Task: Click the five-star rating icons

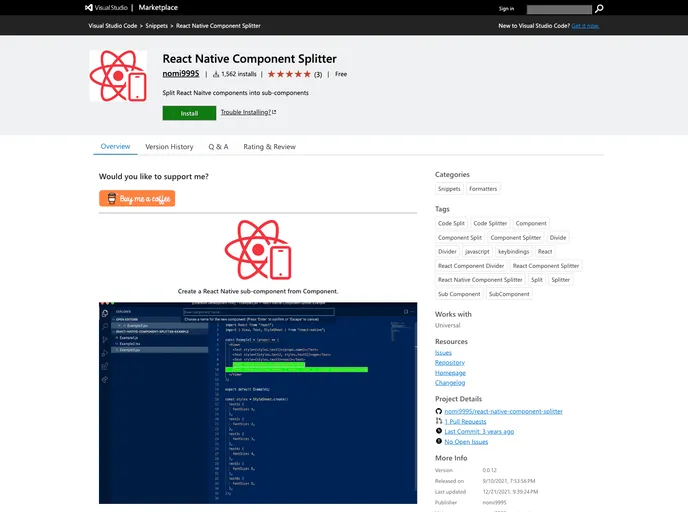Action: point(289,74)
